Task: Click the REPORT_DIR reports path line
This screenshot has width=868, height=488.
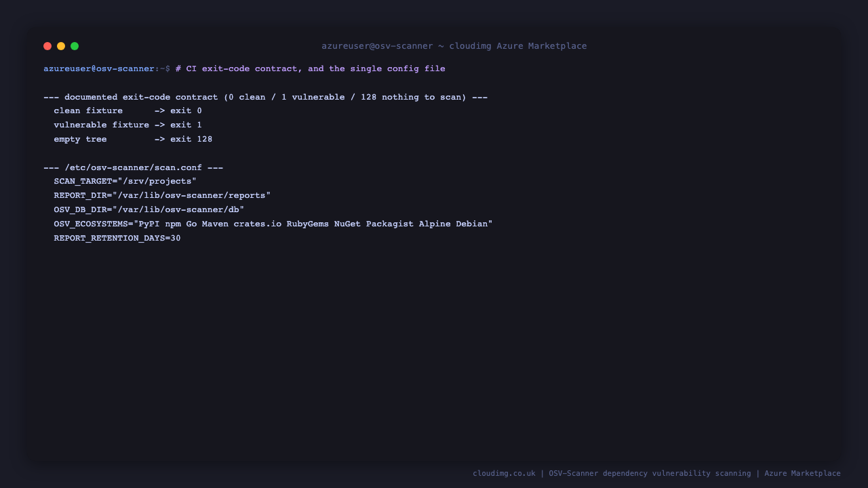Action: click(x=162, y=196)
